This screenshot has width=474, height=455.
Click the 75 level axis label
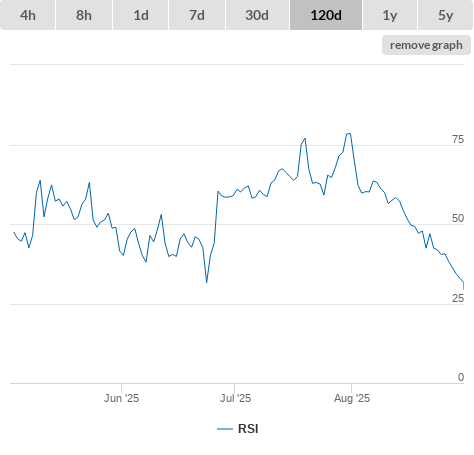coord(458,139)
